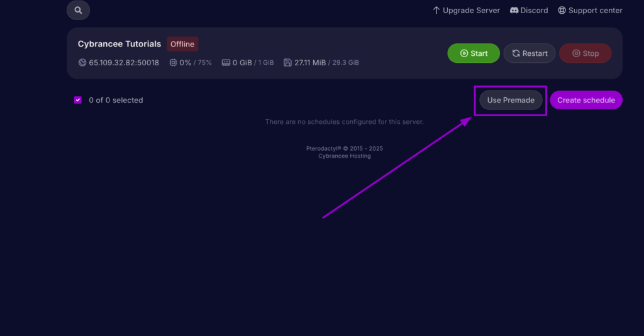
Task: Stop the server
Action: (x=586, y=53)
